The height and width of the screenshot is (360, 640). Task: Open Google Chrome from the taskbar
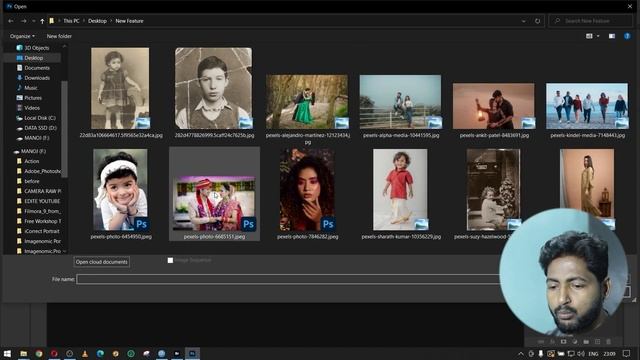click(x=39, y=353)
